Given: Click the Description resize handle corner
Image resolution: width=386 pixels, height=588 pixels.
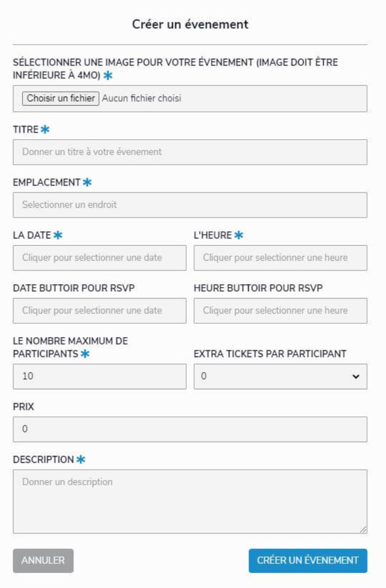Looking at the screenshot, I should [363, 529].
